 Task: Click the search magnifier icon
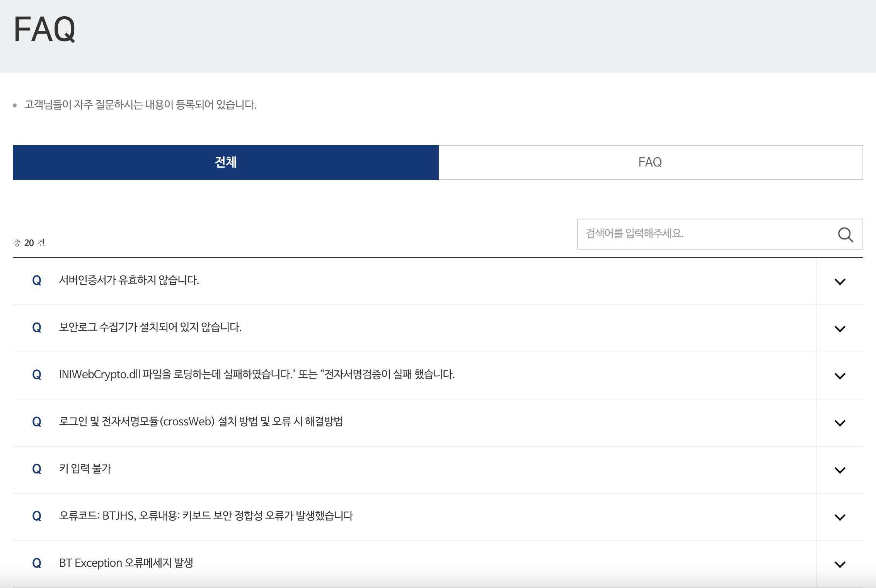[x=845, y=234]
